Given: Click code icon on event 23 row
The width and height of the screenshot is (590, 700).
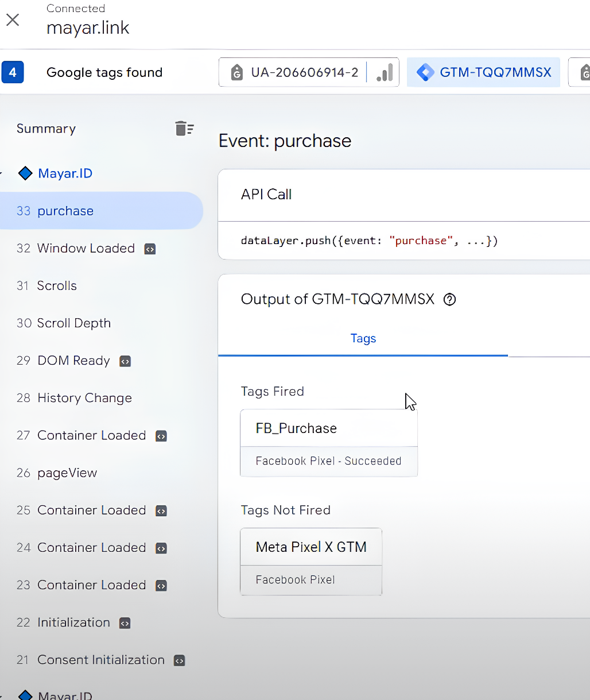Looking at the screenshot, I should (x=161, y=586).
